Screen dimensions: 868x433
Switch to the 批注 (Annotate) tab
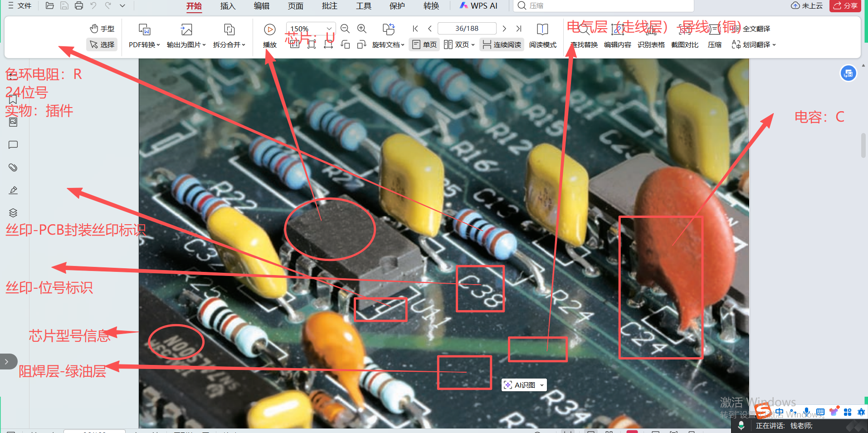[329, 6]
